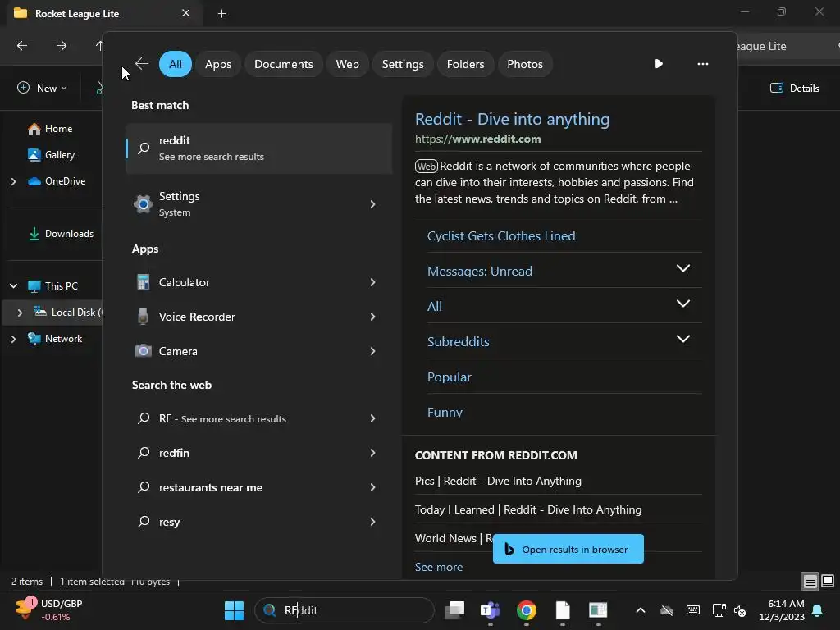Open the Calculator app result
Screen dimensions: 840x630
point(258,282)
